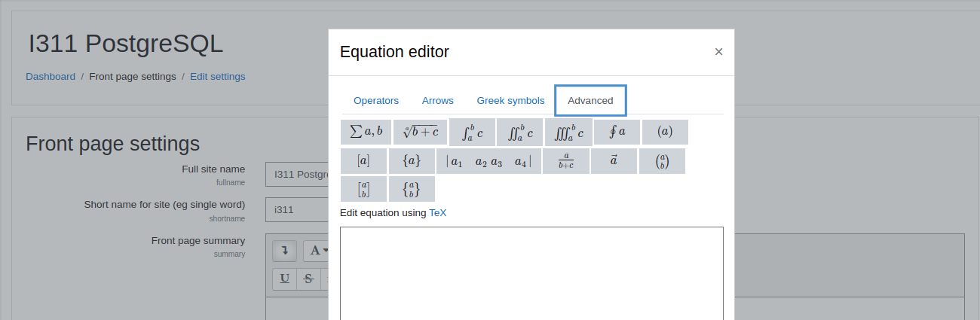The image size is (980, 320).
Task: Insert the single integral from a to b
Action: (x=472, y=132)
